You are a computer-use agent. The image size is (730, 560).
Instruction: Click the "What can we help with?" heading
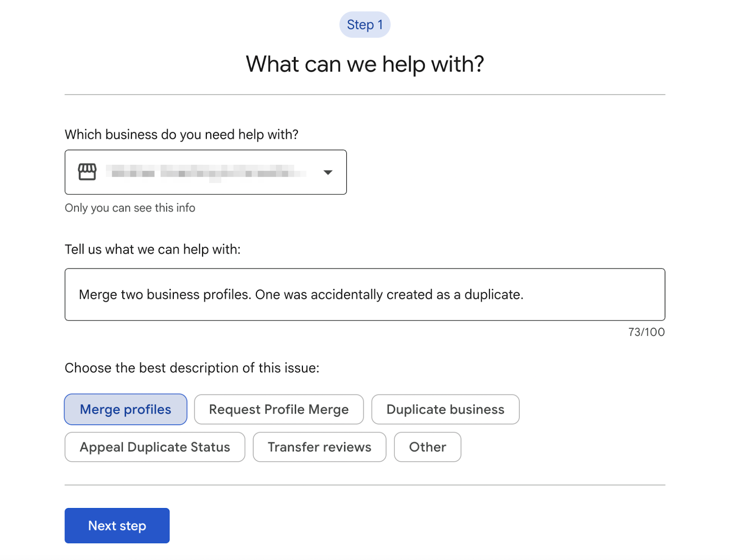365,64
